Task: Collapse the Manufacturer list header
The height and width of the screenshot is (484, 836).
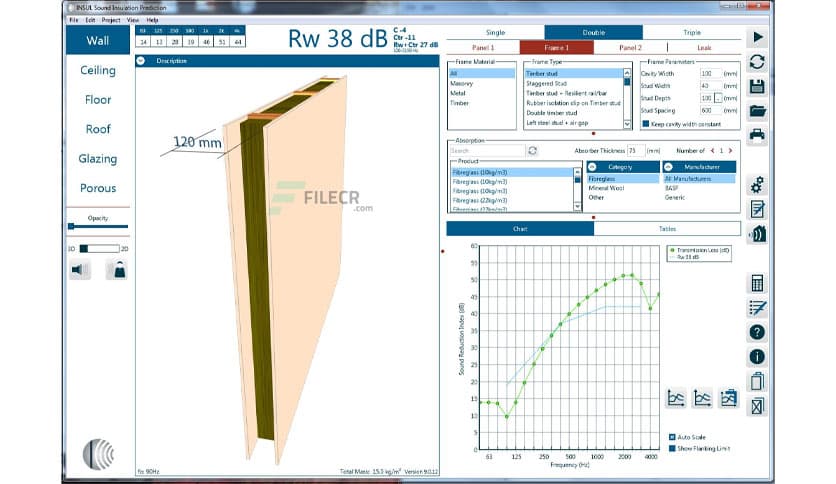Action: 668,167
